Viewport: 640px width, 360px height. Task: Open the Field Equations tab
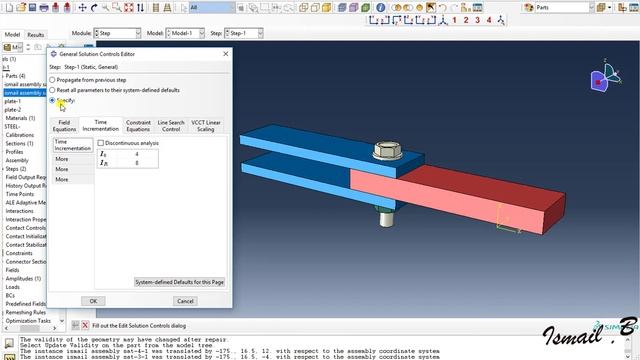pos(64,126)
